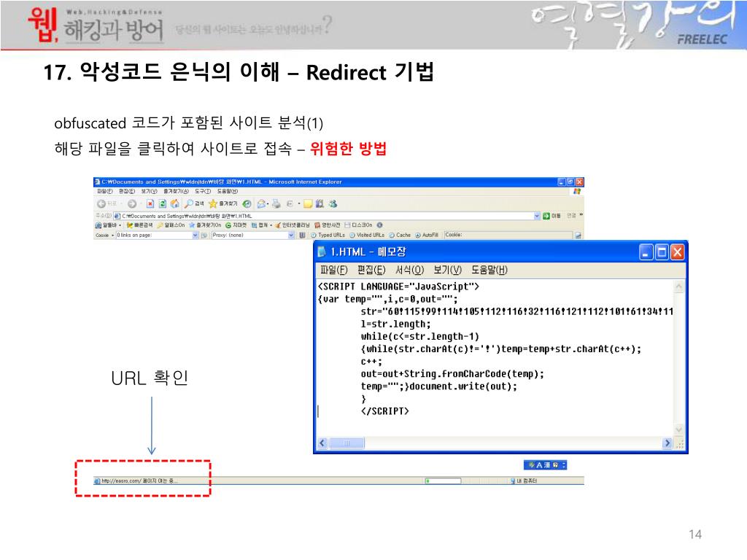Expand the address bar dropdown arrow
747x560 pixels.
coord(537,216)
